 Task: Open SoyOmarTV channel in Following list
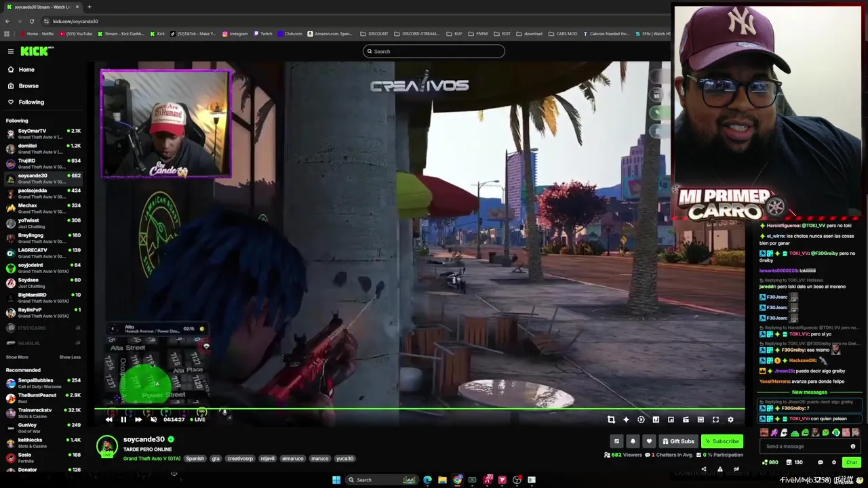(x=43, y=134)
